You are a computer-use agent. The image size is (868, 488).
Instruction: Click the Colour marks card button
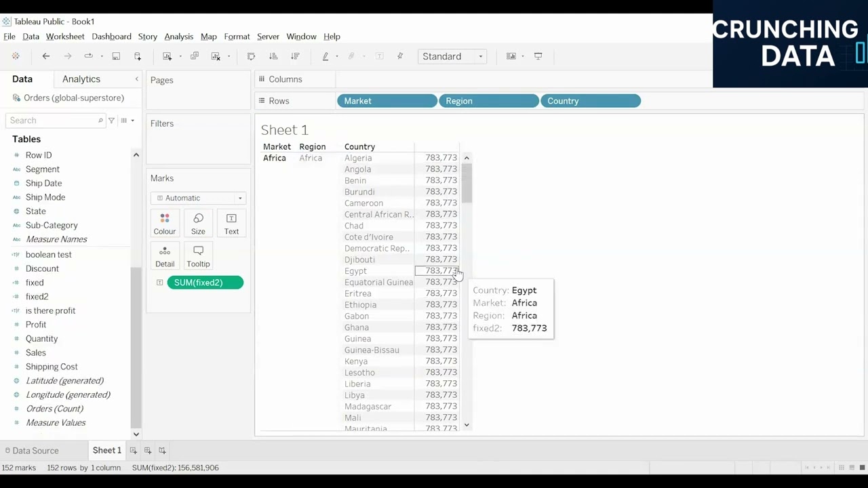pos(165,224)
